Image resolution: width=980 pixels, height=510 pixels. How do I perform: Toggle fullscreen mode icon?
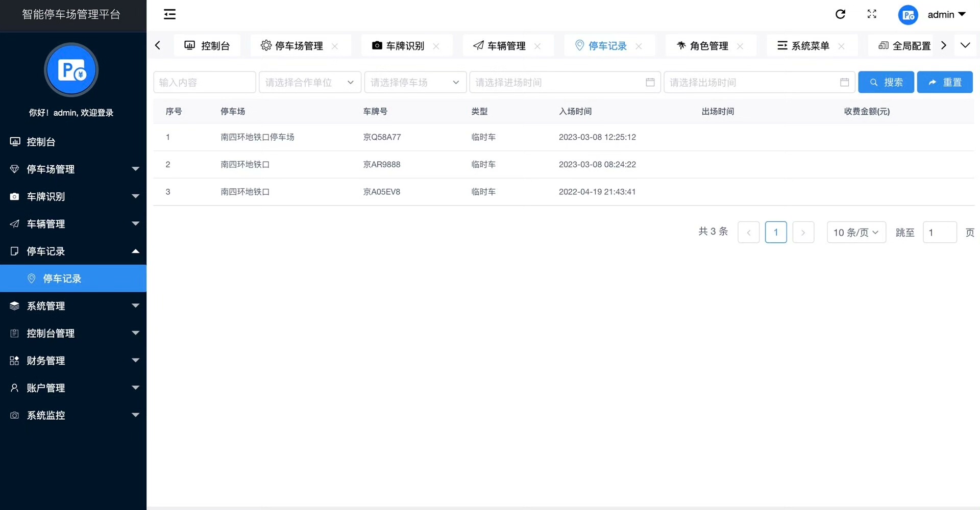pos(872,14)
